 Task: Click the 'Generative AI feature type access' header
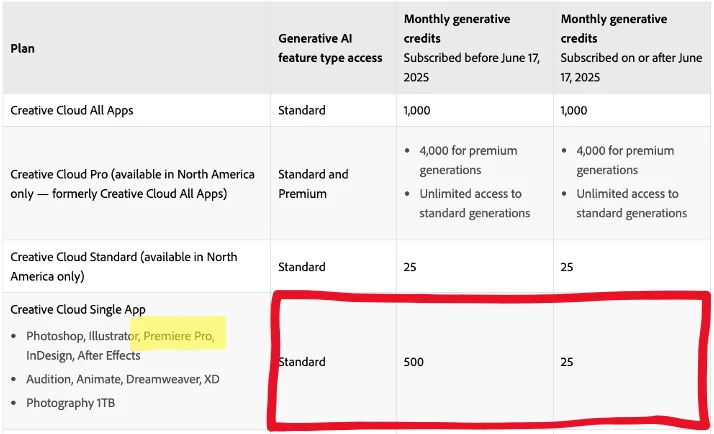pos(330,48)
